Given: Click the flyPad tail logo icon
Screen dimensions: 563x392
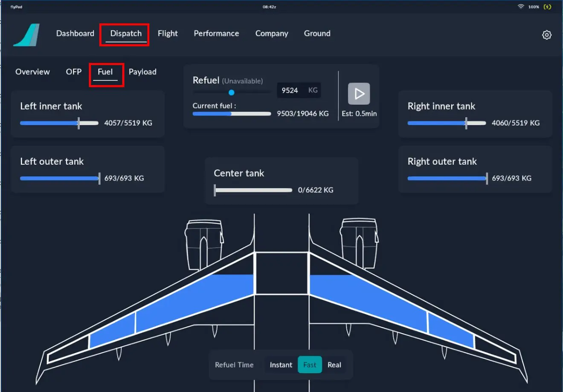Looking at the screenshot, I should pyautogui.click(x=27, y=35).
